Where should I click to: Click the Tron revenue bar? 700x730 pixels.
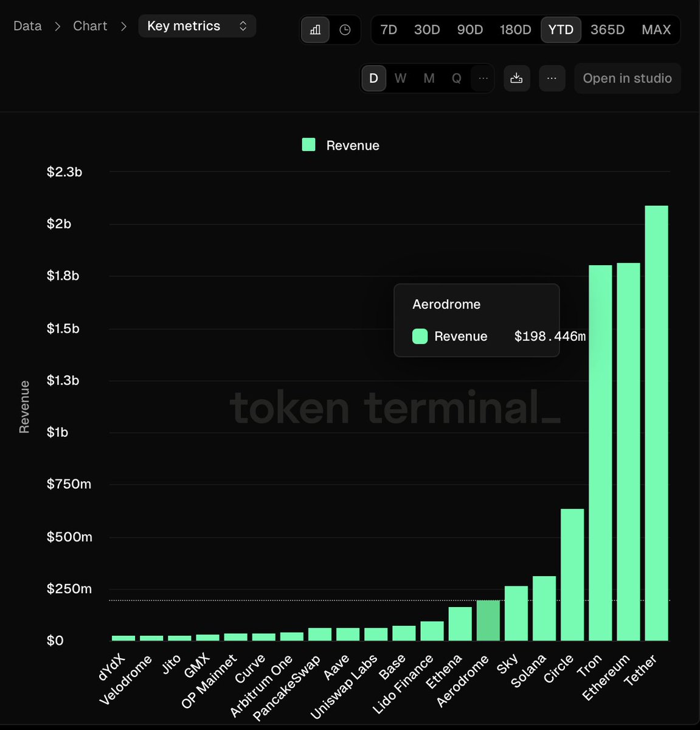tap(600, 453)
